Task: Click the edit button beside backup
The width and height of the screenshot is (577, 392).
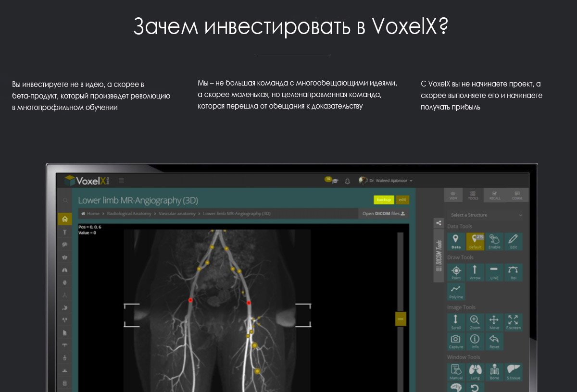Action: point(402,200)
